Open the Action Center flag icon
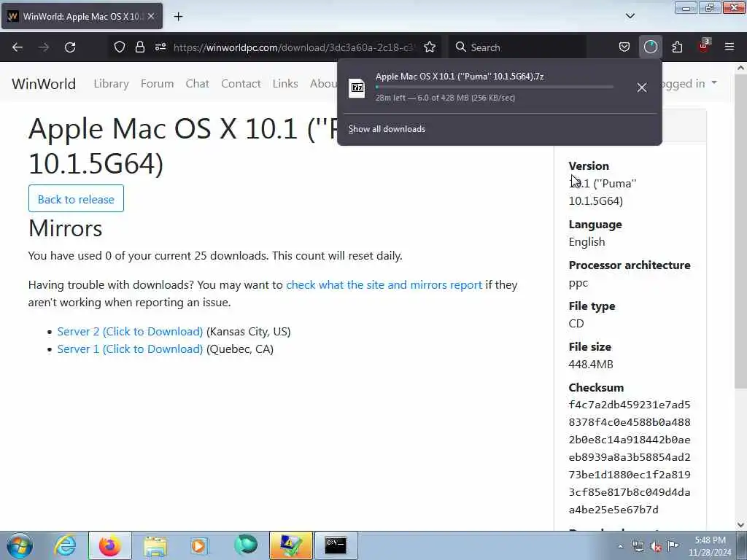 [673, 546]
